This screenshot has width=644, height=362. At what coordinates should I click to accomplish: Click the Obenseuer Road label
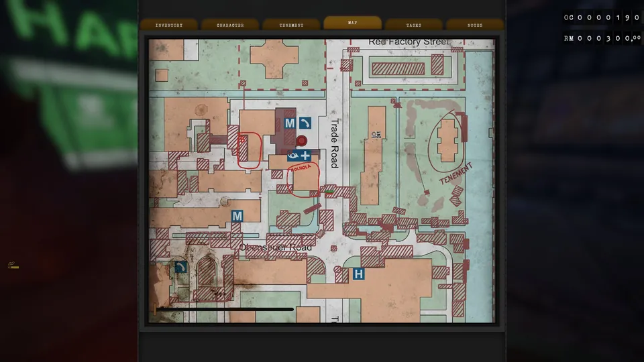coord(276,247)
